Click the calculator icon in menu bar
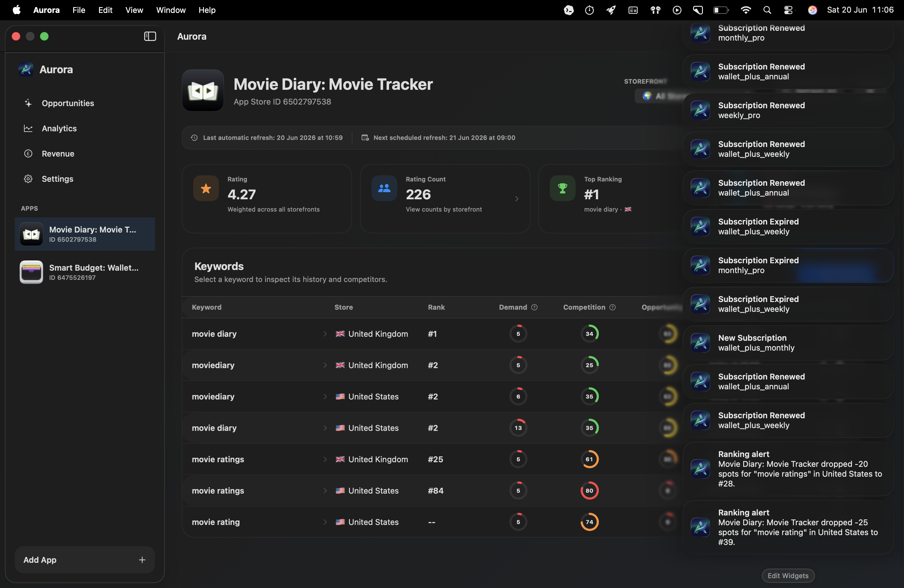Viewport: 904px width, 588px height. [633, 10]
